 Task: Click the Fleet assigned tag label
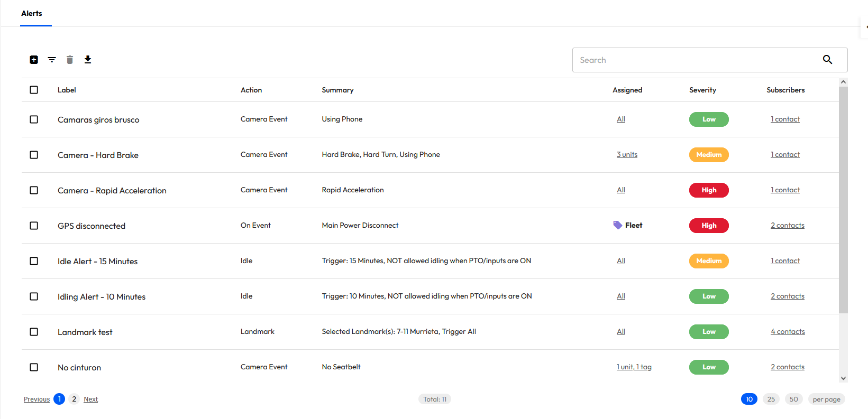point(634,225)
